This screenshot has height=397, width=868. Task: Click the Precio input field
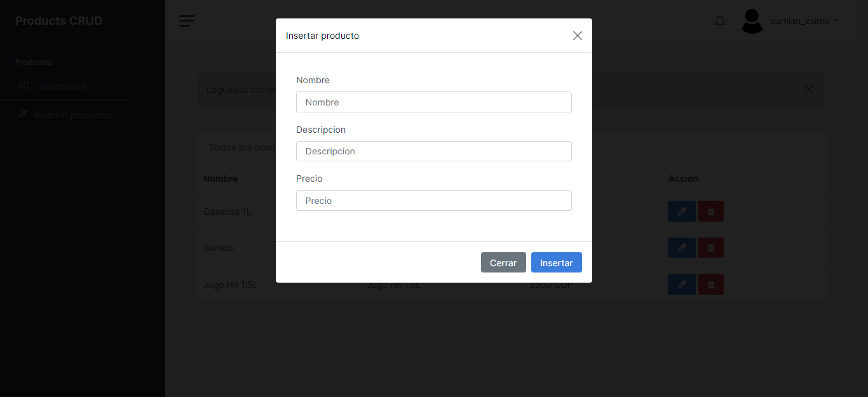coord(433,200)
